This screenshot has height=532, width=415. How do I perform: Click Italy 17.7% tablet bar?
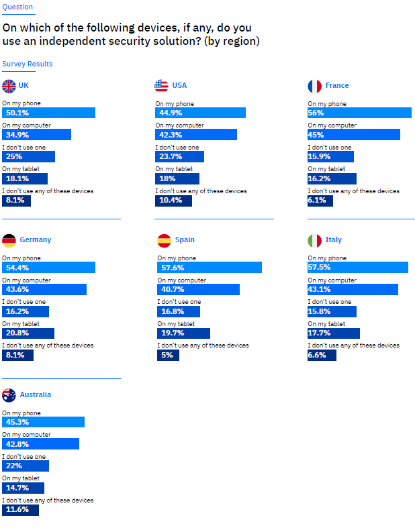click(x=334, y=333)
